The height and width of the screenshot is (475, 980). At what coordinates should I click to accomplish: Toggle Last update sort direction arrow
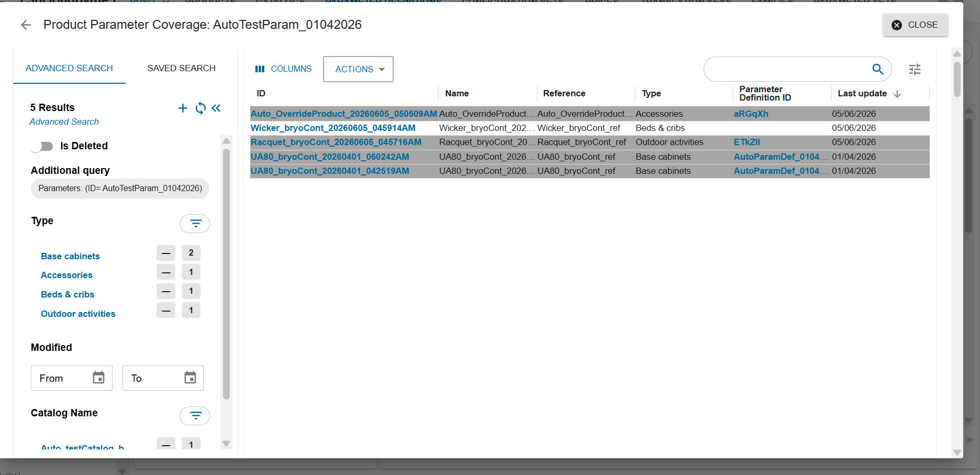coord(897,94)
